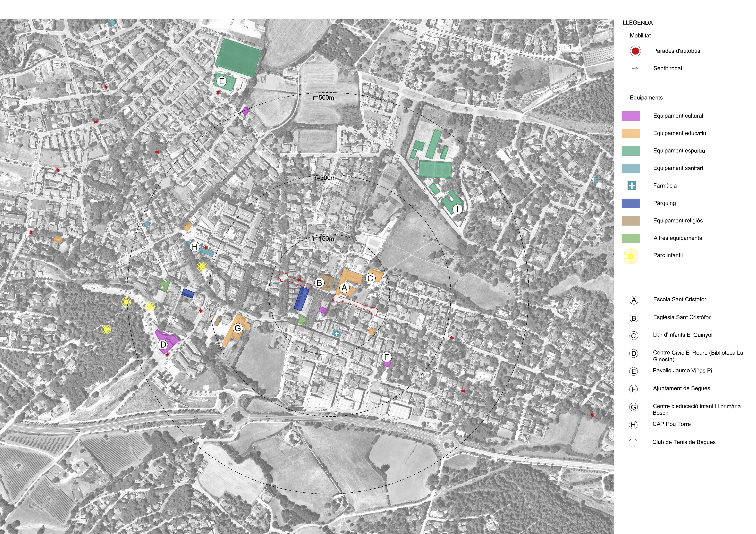Screen dimensions: 756x534
Task: Click the Parades d'autobús red legend symbol
Action: pyautogui.click(x=635, y=51)
